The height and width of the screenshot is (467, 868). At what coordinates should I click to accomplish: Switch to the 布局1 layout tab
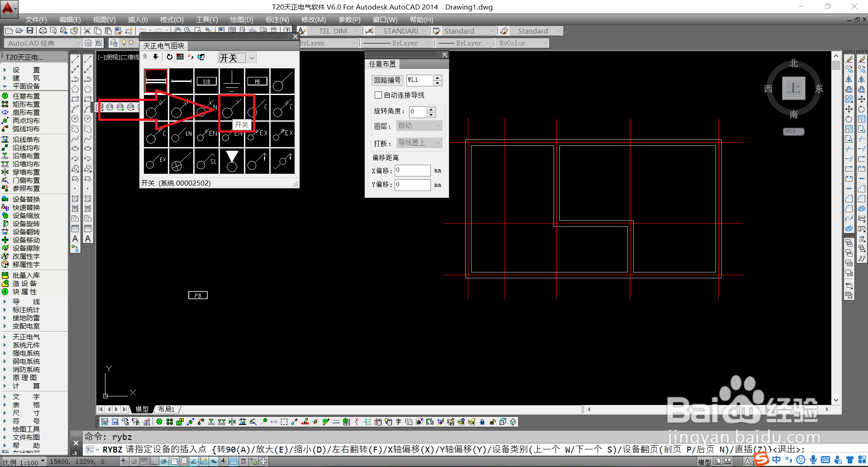pos(167,409)
